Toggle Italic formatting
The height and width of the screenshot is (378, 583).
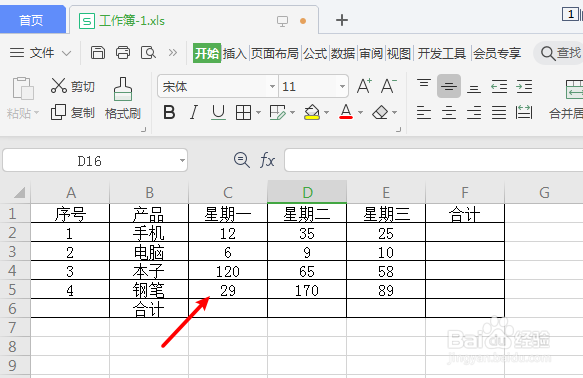click(x=194, y=112)
